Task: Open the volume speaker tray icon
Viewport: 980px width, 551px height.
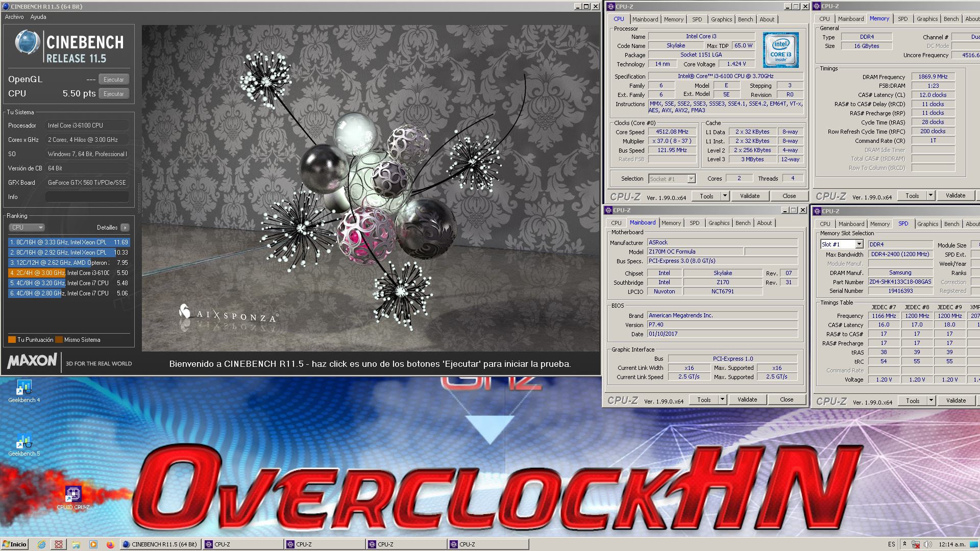Action: click(927, 544)
